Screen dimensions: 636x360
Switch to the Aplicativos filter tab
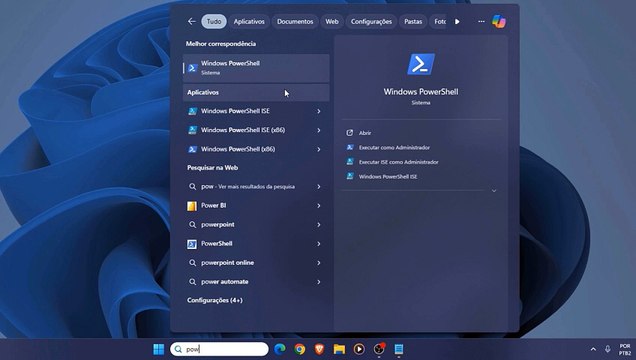pyautogui.click(x=249, y=21)
